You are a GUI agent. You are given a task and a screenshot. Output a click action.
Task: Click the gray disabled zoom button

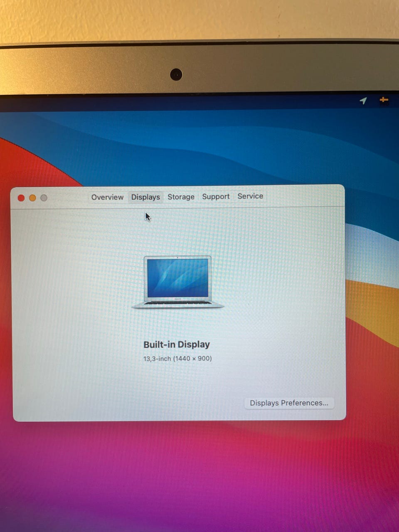point(44,198)
